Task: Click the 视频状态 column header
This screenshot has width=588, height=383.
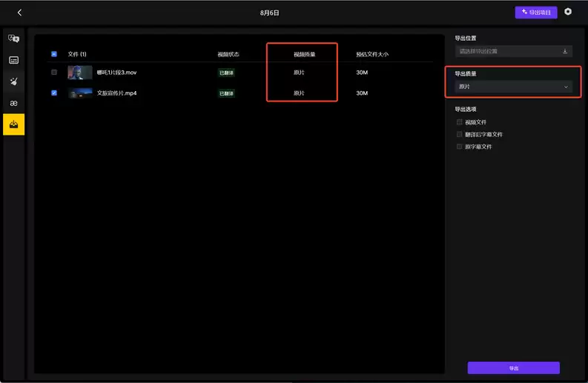Action: coord(228,54)
